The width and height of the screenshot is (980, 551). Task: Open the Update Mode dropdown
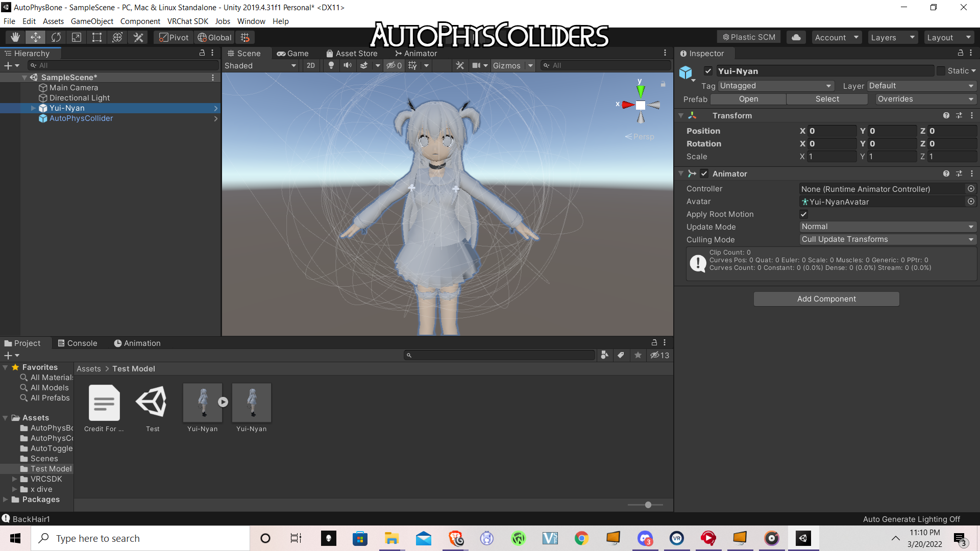pyautogui.click(x=888, y=227)
